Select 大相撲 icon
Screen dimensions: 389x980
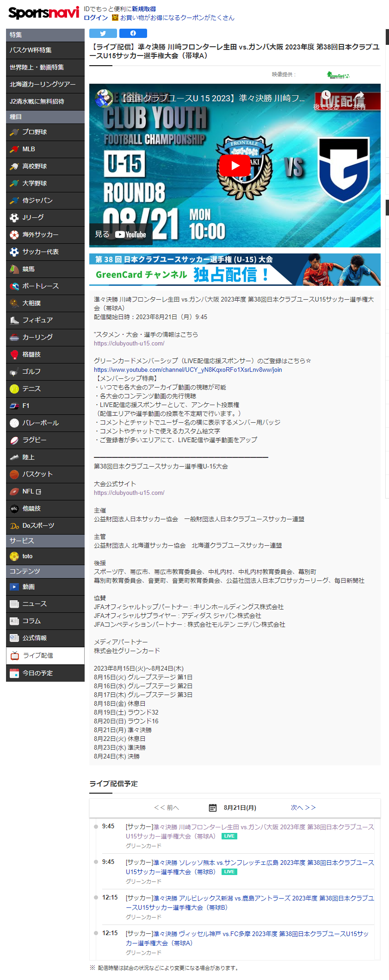click(x=14, y=303)
